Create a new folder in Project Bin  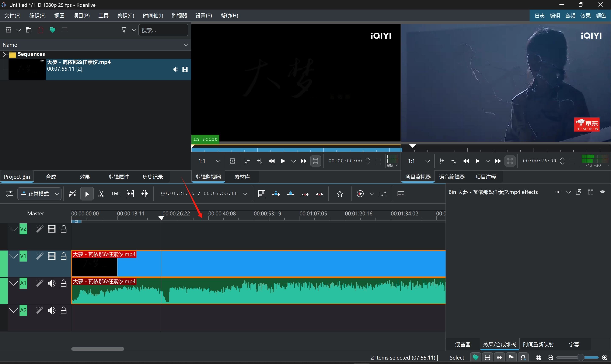point(29,30)
